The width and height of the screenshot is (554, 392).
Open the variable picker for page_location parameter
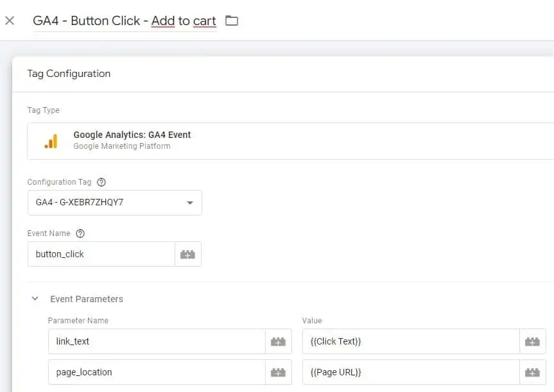tap(278, 372)
